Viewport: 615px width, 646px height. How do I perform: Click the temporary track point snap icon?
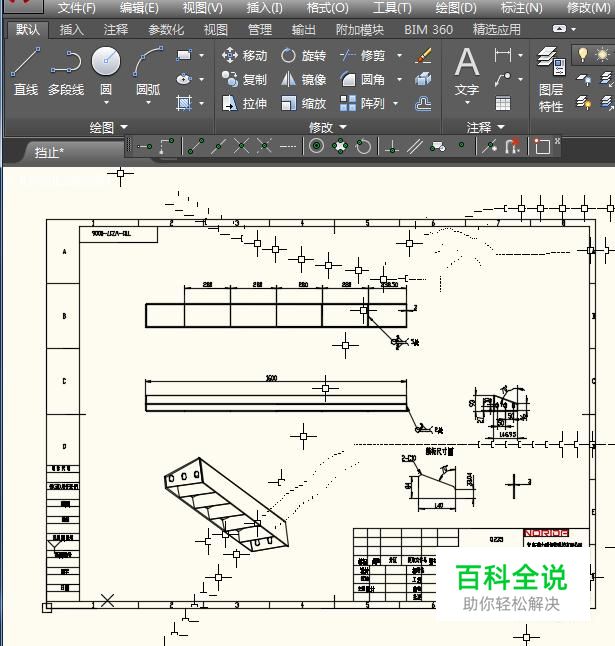144,146
